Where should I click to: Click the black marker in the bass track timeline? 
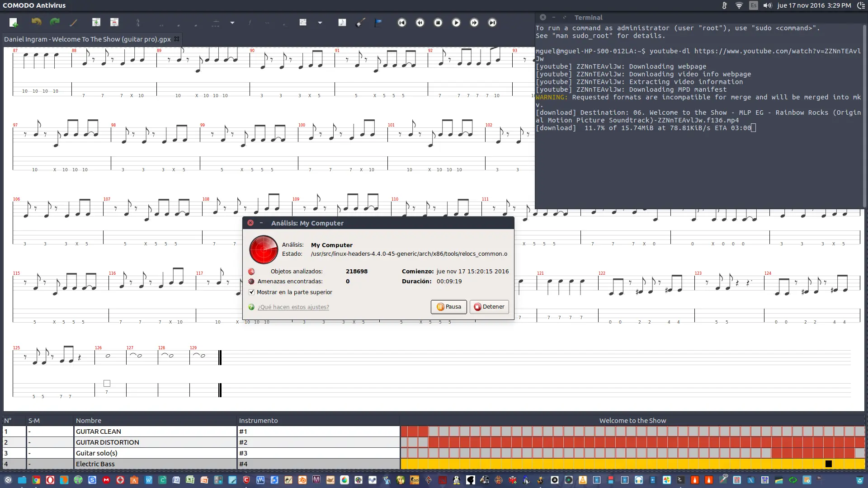tap(829, 464)
